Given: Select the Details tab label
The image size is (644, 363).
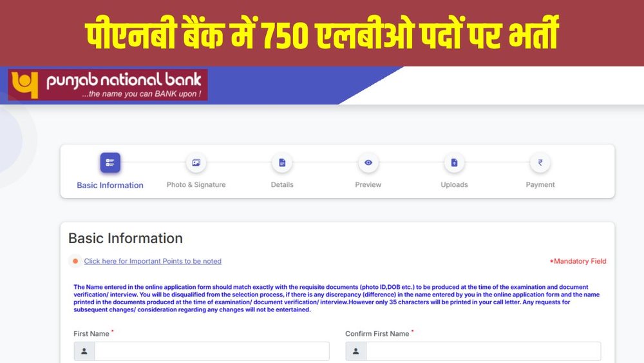Looking at the screenshot, I should click(x=282, y=185).
